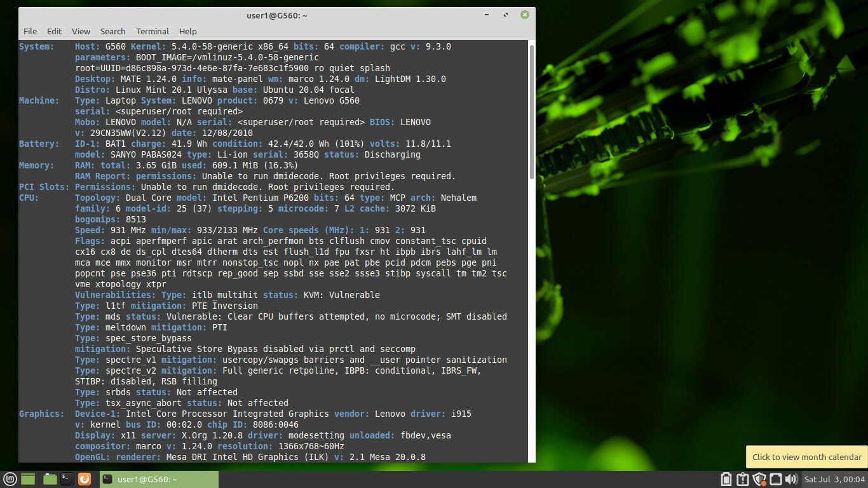Click the 'spectre_v2' vulnerability type text
The image size is (868, 488).
[131, 370]
